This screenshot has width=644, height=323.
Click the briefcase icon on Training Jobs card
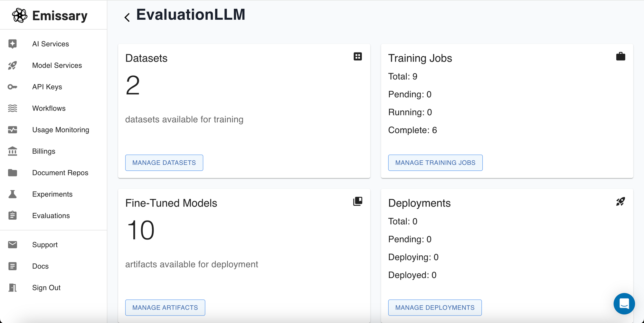point(620,56)
